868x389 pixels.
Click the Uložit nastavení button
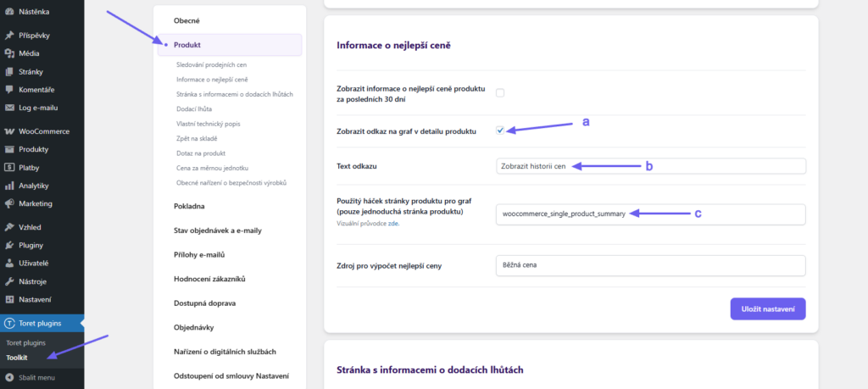click(768, 308)
